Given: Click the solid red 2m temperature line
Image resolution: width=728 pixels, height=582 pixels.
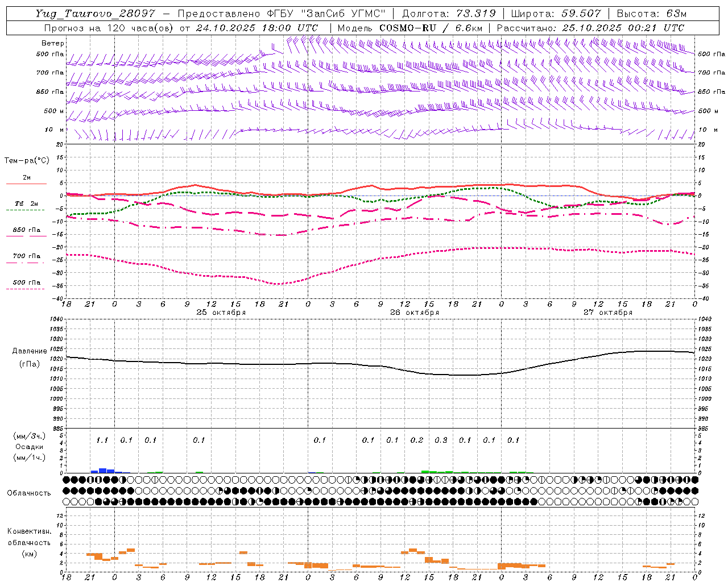Looking at the screenshot, I should [381, 190].
